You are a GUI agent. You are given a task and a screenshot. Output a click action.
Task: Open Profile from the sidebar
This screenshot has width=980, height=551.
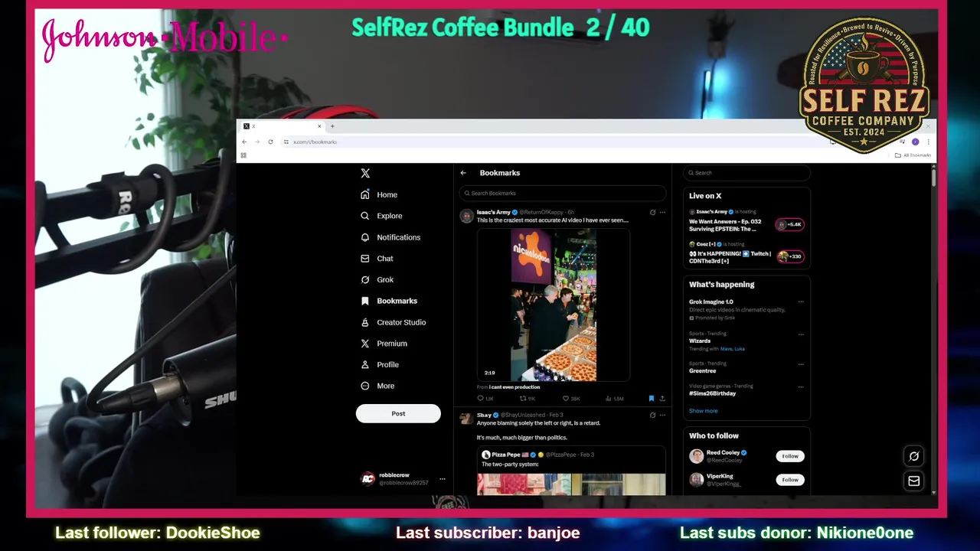point(380,364)
